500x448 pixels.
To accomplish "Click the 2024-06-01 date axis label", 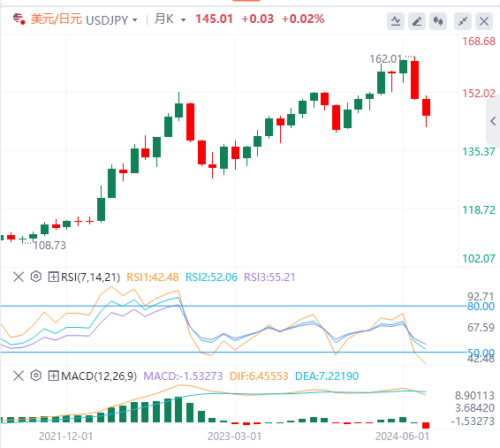I will tap(403, 437).
